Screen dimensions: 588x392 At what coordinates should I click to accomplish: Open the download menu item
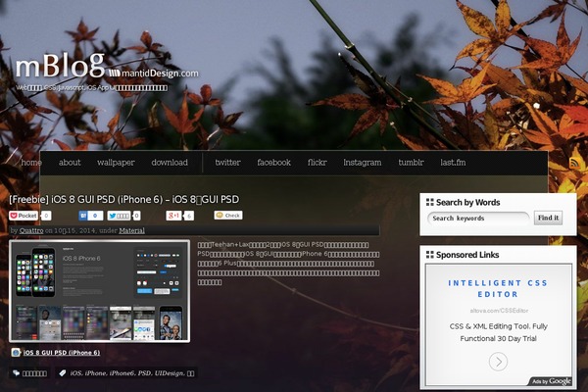click(x=170, y=163)
